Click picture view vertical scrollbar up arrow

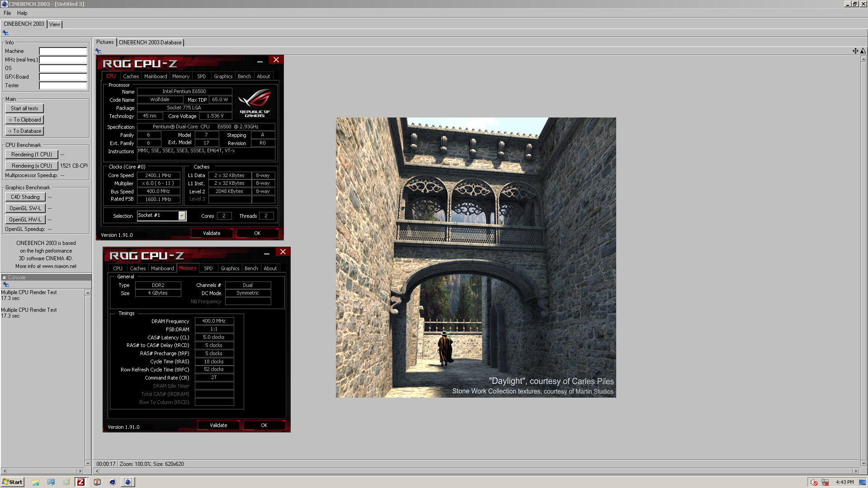[863, 59]
